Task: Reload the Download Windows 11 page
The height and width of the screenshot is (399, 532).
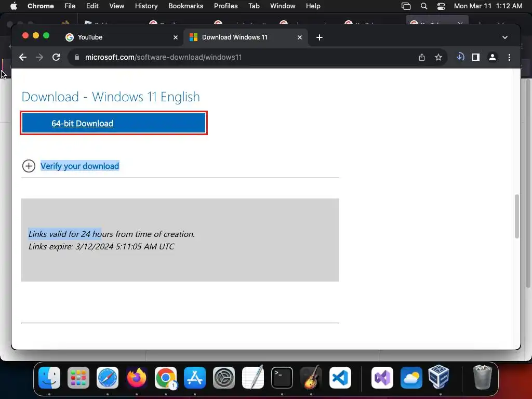Action: click(56, 57)
